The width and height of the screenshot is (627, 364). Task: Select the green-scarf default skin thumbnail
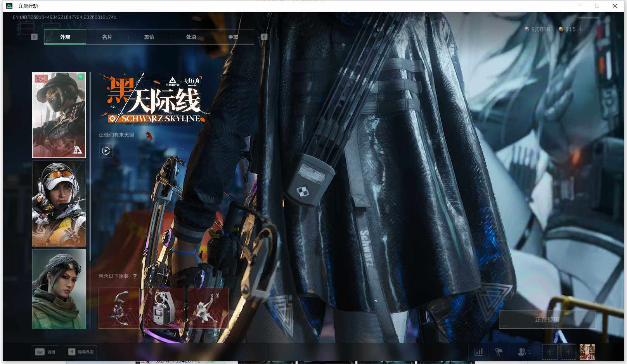click(x=59, y=289)
